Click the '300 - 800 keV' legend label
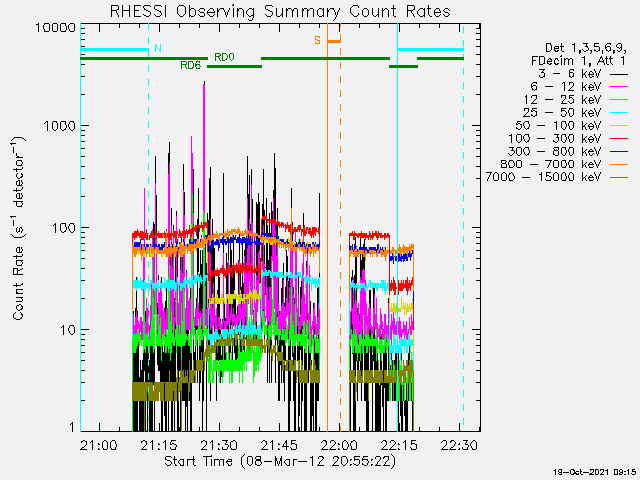The height and width of the screenshot is (480, 640). tap(555, 151)
